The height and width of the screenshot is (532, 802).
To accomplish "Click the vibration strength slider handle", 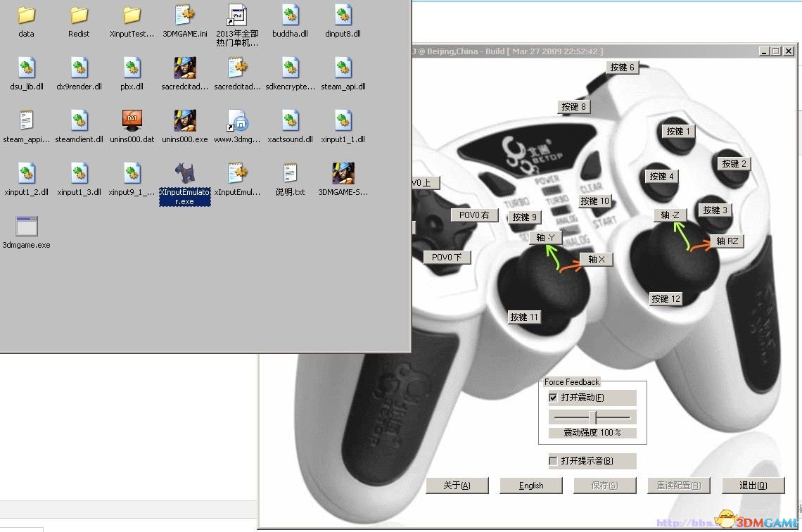I will 592,417.
